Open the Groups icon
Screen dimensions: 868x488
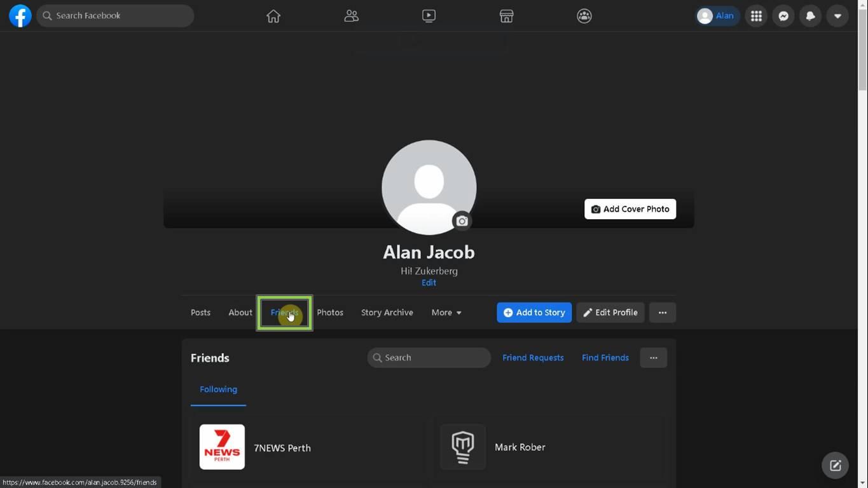tap(584, 16)
